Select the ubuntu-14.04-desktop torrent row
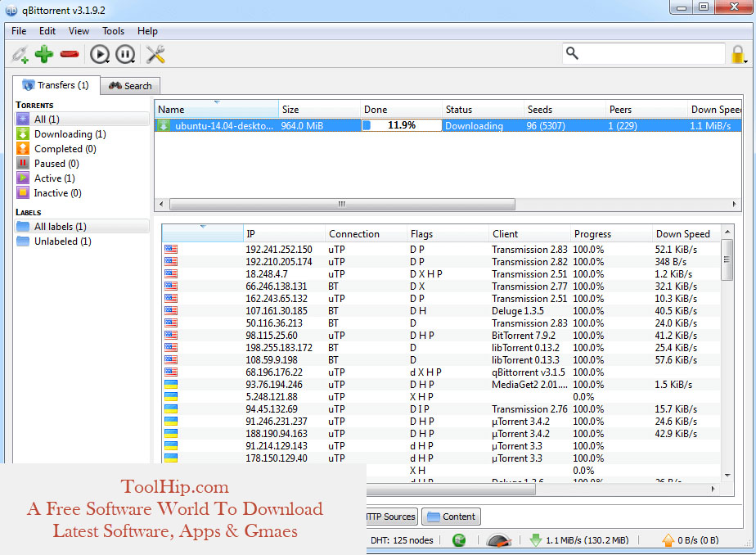The width and height of the screenshot is (756, 555). coord(448,126)
